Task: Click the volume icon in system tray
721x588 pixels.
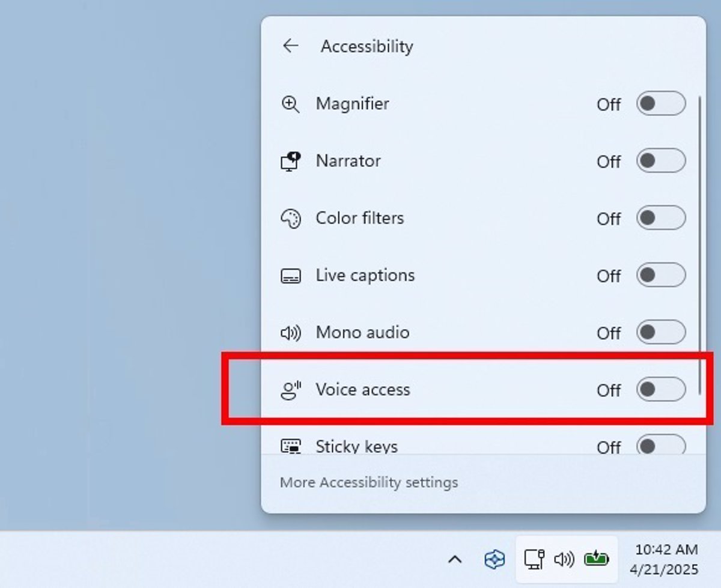Action: [x=564, y=560]
